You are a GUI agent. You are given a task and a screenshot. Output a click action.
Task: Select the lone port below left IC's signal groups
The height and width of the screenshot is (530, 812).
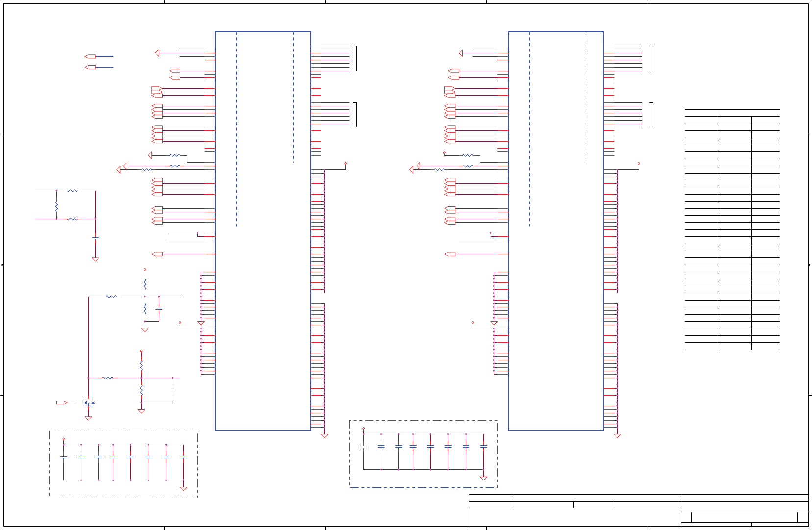coord(157,254)
